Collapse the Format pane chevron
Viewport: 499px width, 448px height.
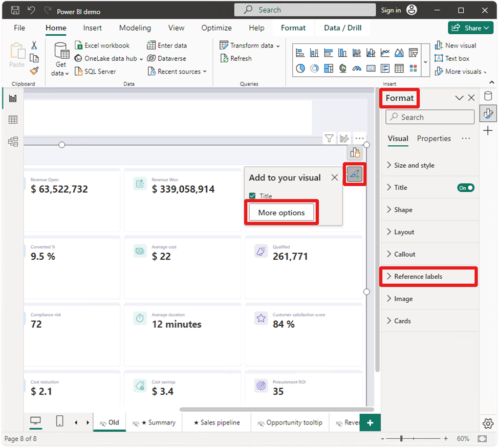459,98
